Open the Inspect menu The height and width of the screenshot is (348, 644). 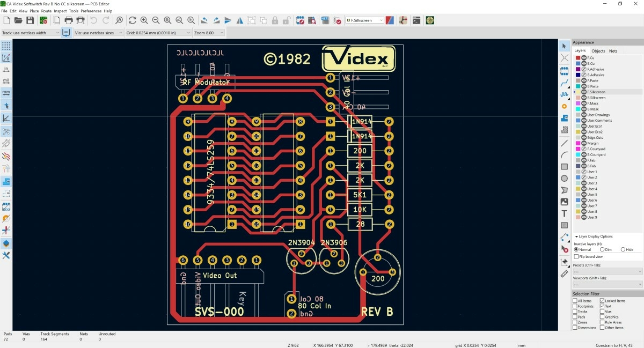pyautogui.click(x=60, y=11)
